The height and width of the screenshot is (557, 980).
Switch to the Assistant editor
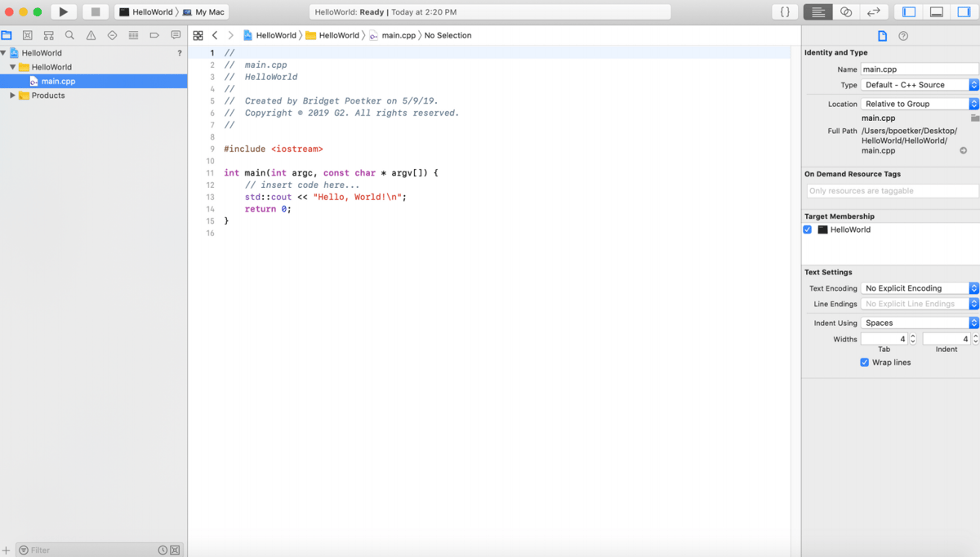click(846, 12)
